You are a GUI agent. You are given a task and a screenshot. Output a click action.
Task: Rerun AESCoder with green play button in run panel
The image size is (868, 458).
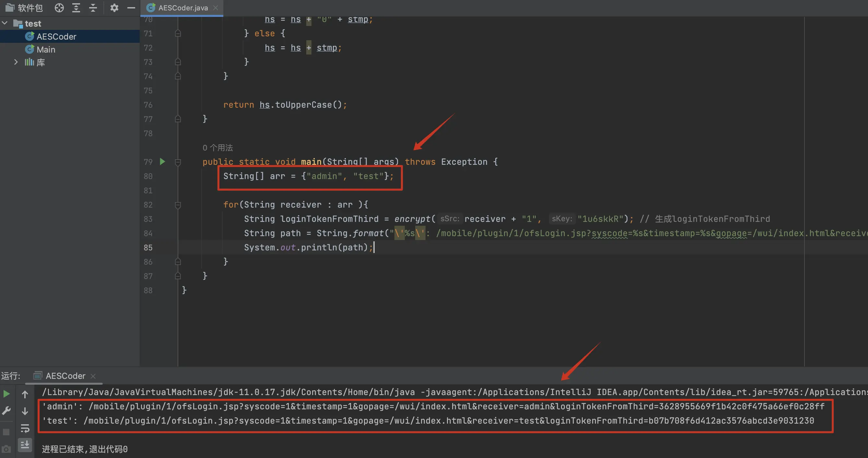[x=6, y=394]
